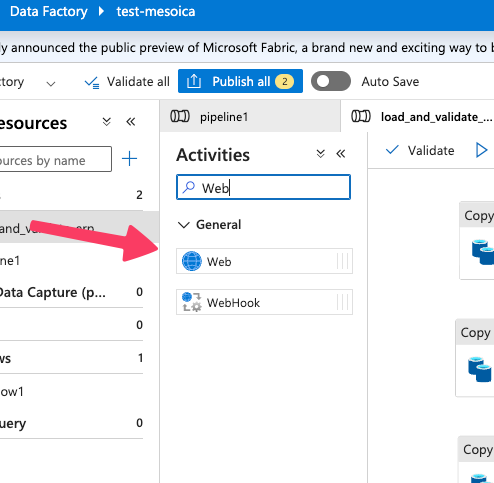The height and width of the screenshot is (483, 494).
Task: Select the Web activity
Action: pos(264,261)
